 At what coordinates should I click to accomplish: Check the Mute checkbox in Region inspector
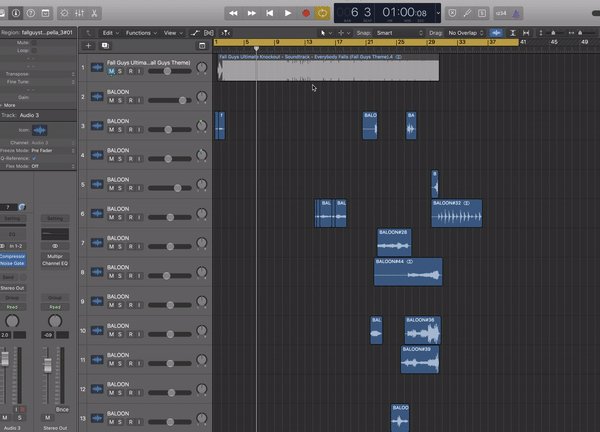(34, 43)
